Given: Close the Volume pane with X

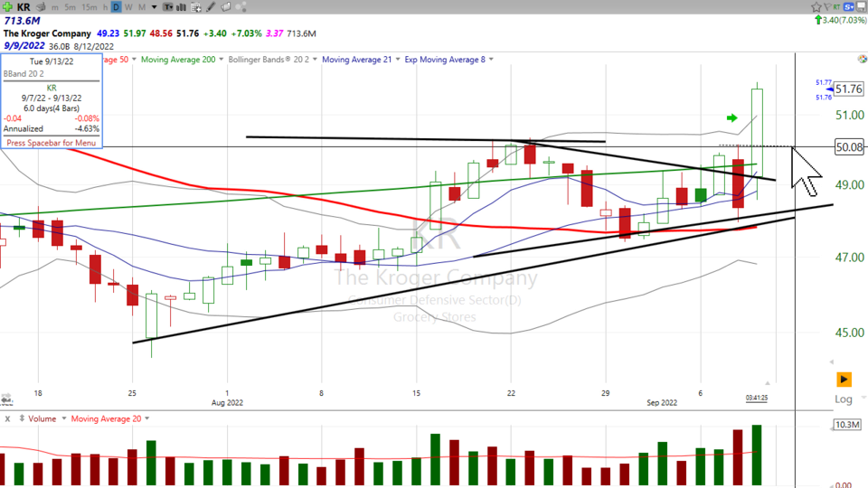Looking at the screenshot, I should [x=7, y=418].
